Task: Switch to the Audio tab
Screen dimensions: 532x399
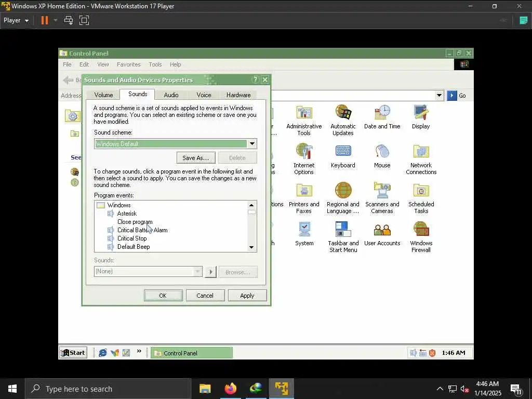Action: click(171, 95)
